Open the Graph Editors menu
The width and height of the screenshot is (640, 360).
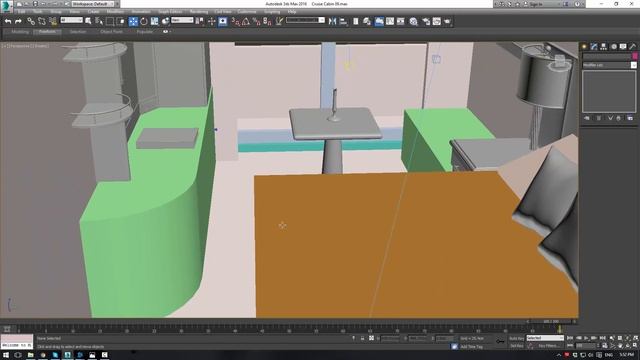click(170, 12)
